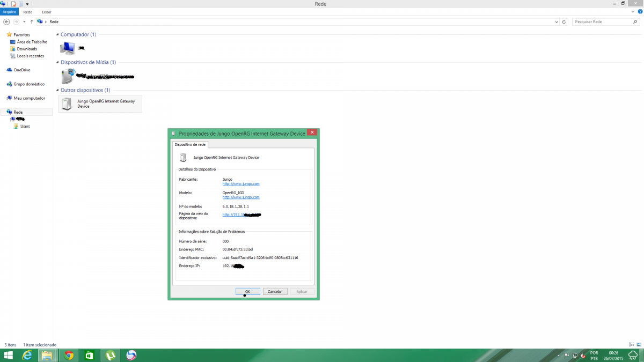The height and width of the screenshot is (362, 644).
Task: Show hidden tray icons arrow
Action: 559,355
